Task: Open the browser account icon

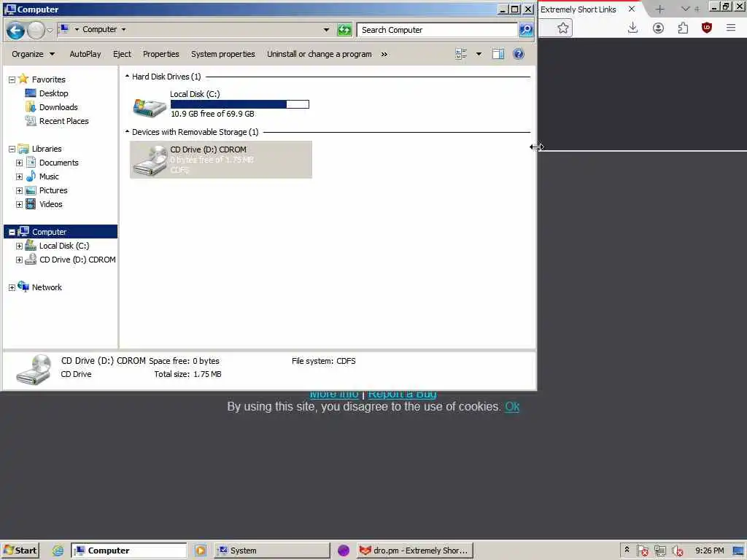Action: tap(658, 28)
